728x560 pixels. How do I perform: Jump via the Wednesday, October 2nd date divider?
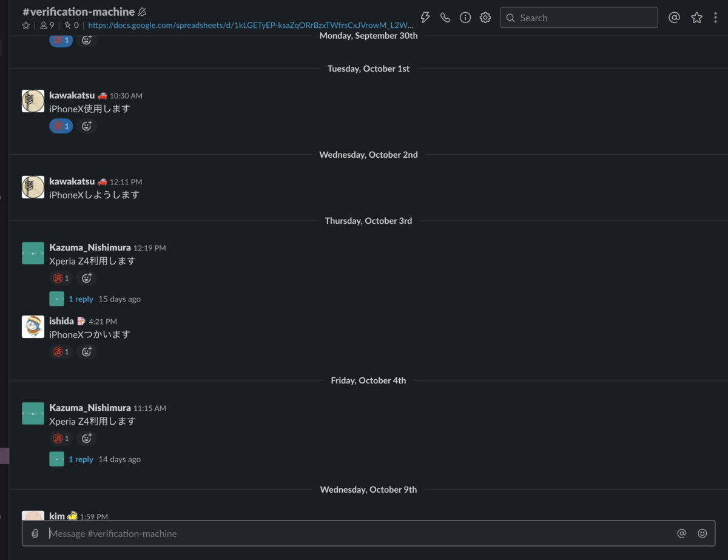(368, 155)
